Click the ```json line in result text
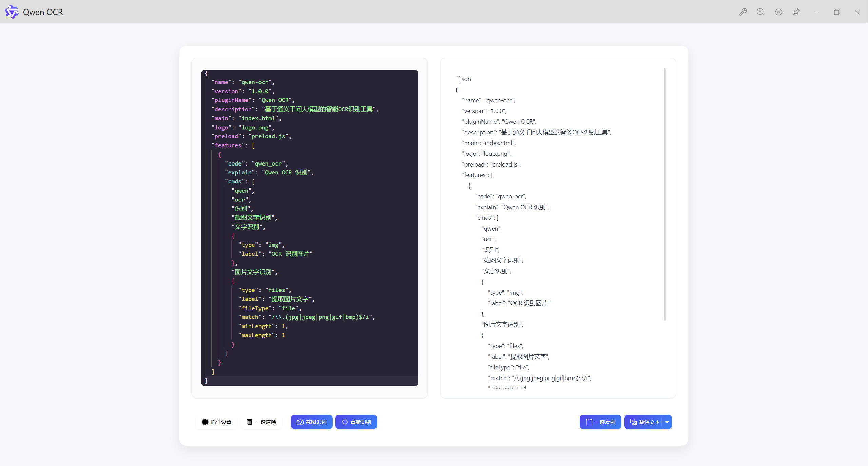 463,79
